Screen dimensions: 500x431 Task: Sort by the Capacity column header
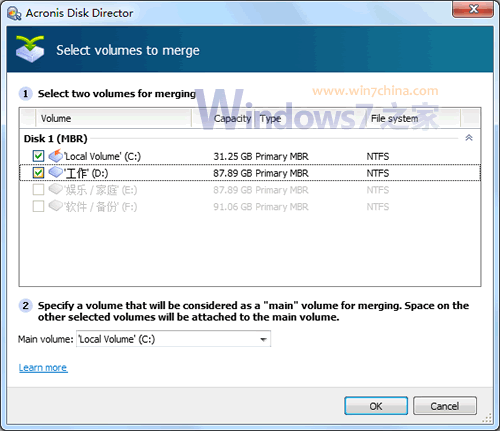[x=224, y=118]
